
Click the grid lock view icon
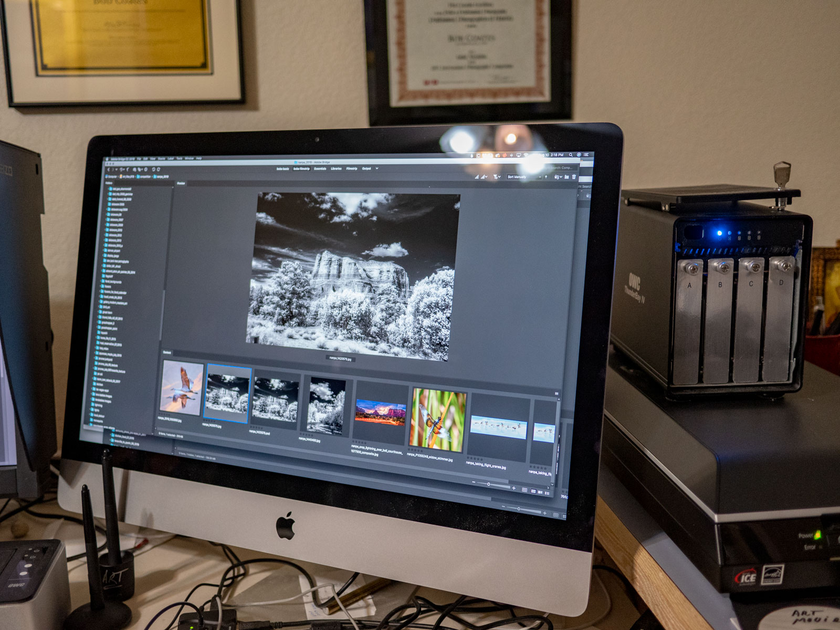(524, 490)
